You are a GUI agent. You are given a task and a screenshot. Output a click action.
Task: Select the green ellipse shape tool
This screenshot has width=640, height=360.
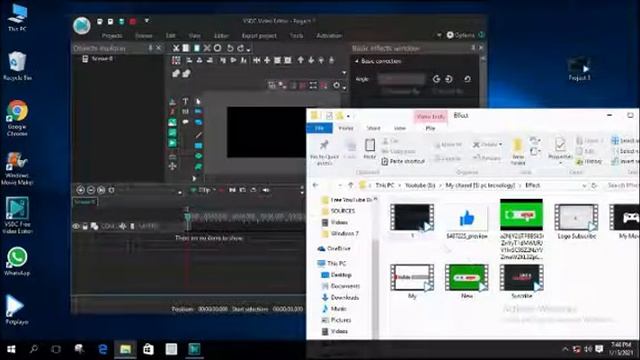pyautogui.click(x=198, y=156)
